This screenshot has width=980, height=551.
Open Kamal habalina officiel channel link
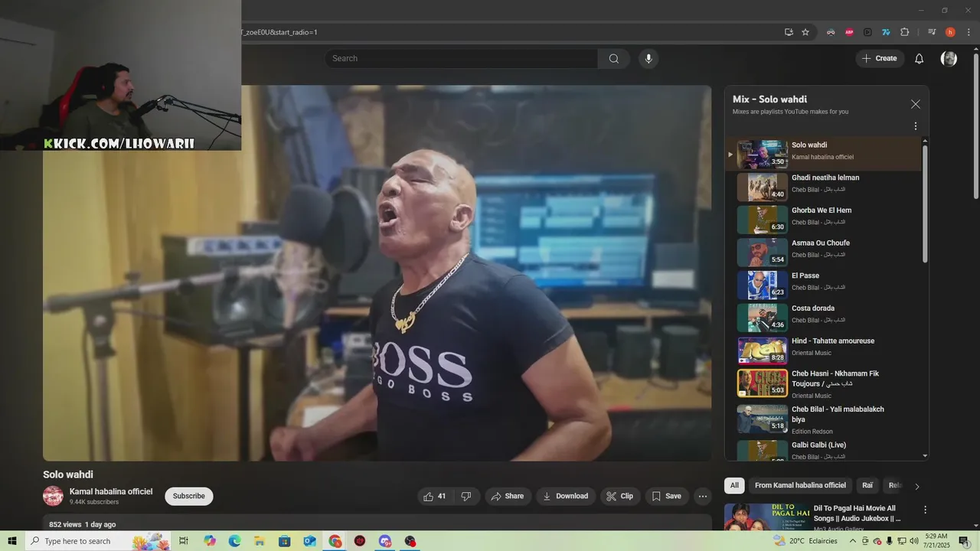coord(111,491)
